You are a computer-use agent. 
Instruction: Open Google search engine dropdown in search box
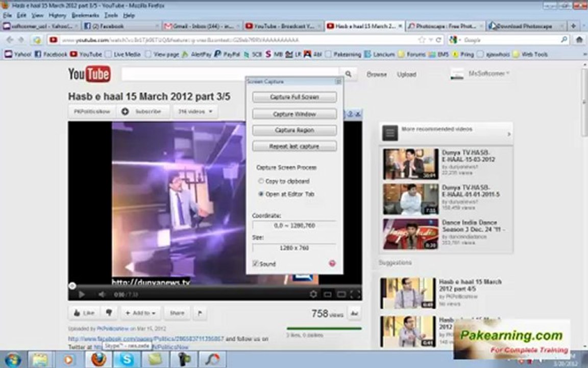[455, 40]
